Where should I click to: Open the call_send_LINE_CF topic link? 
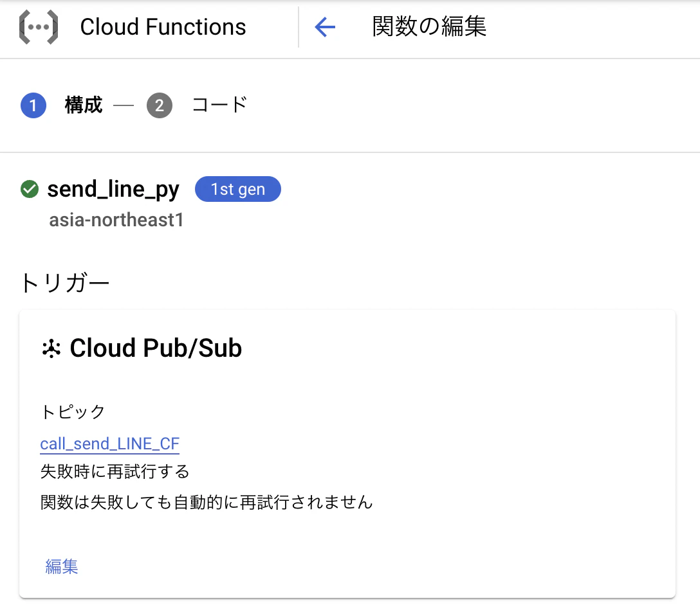point(110,444)
